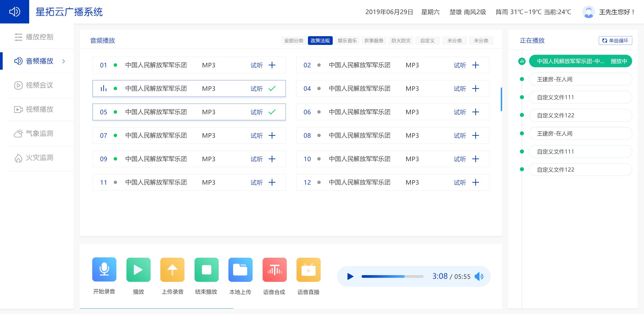The image size is (644, 314).
Task: Add track 01 with its plus icon
Action: [x=272, y=65]
